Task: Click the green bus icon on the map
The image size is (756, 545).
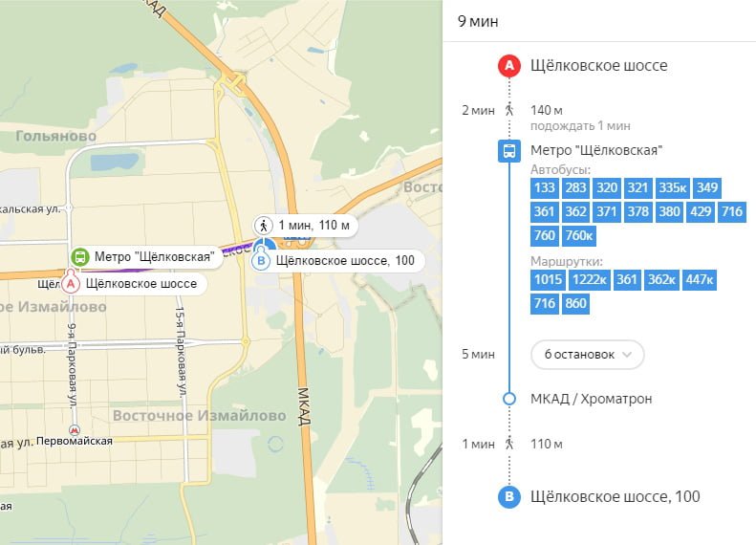Action: [80, 256]
